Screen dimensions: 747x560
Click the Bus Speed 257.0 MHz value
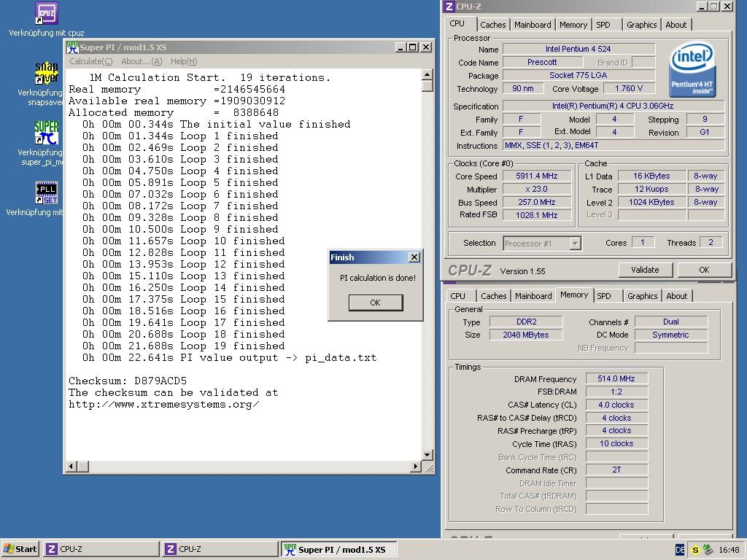(x=536, y=202)
